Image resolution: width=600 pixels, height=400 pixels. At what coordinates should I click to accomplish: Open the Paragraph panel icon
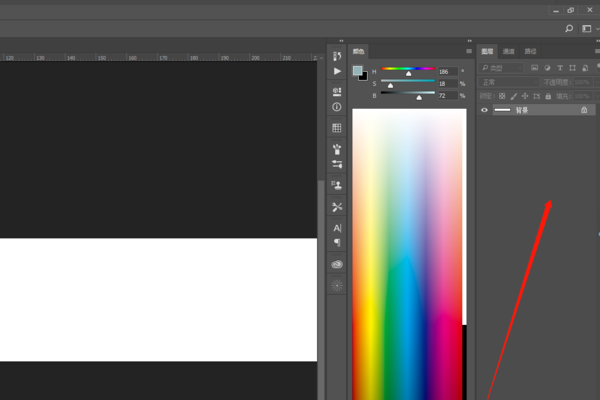[x=337, y=242]
